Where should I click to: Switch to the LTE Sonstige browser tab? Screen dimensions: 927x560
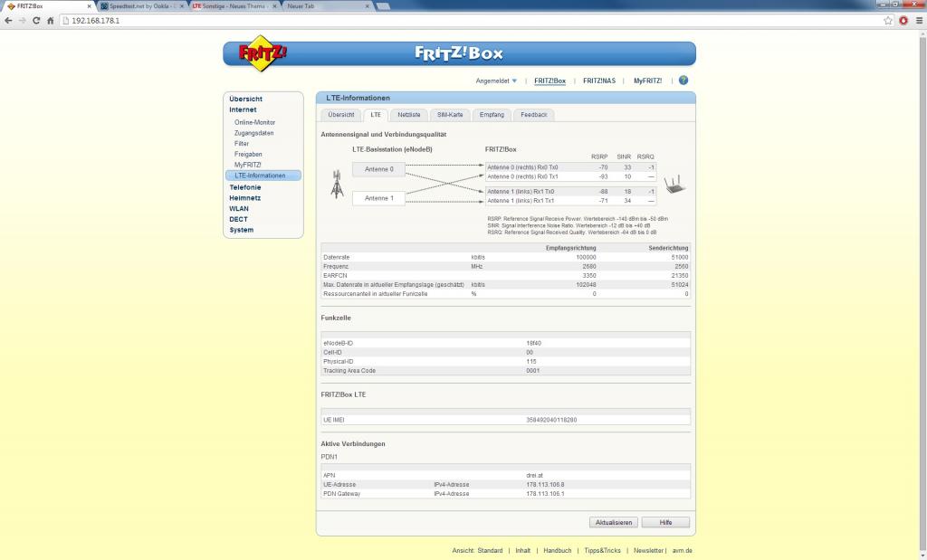click(x=234, y=6)
